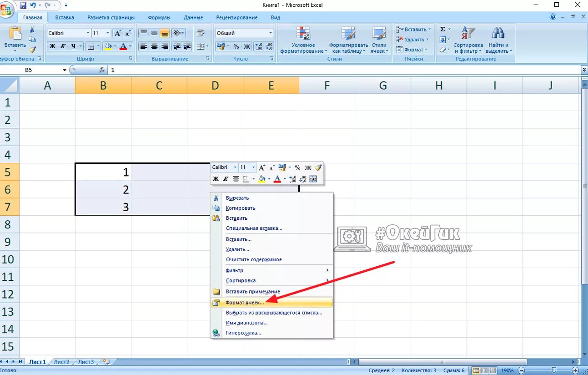Click Формат button in Ячейки ribbon group

(x=412, y=50)
